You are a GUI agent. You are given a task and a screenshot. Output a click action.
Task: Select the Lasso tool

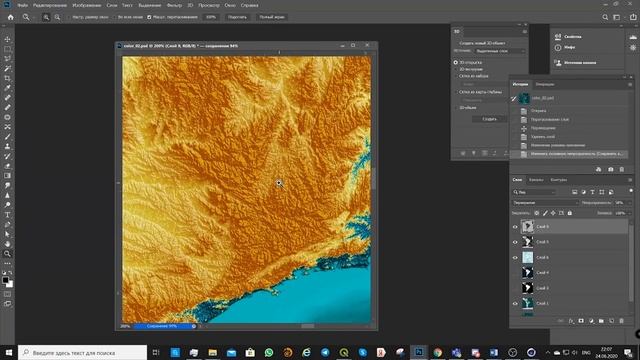pyautogui.click(x=7, y=59)
